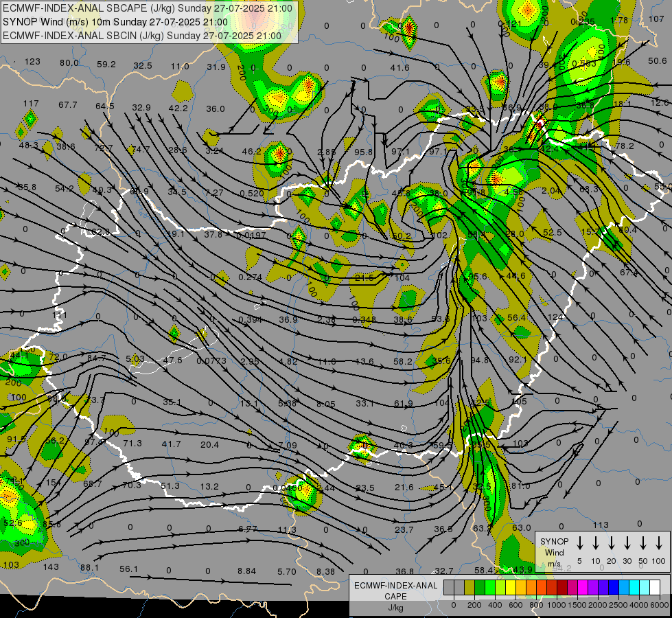Click the map value 21.5
Viewport: 672px width, 618px height.
tap(364, 278)
